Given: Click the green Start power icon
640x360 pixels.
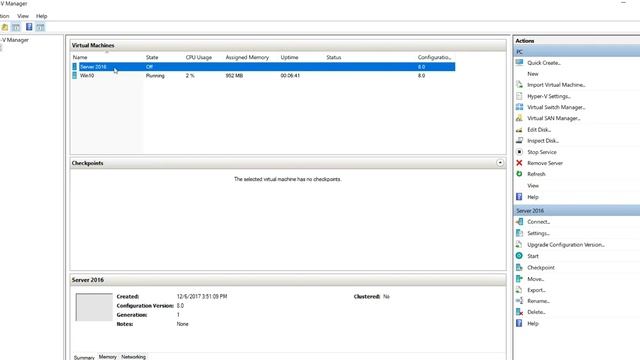Looking at the screenshot, I should click(519, 256).
